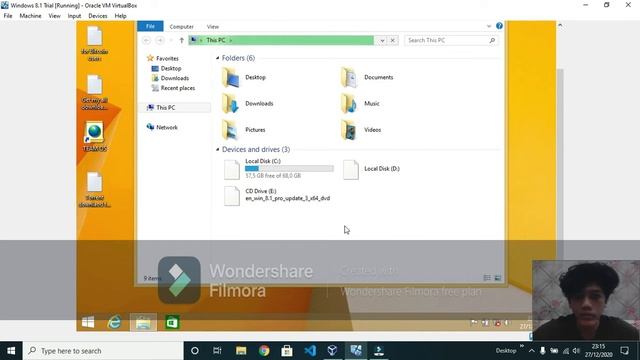640x360 pixels.
Task: Select Desktop under Favorites
Action: pos(166,69)
